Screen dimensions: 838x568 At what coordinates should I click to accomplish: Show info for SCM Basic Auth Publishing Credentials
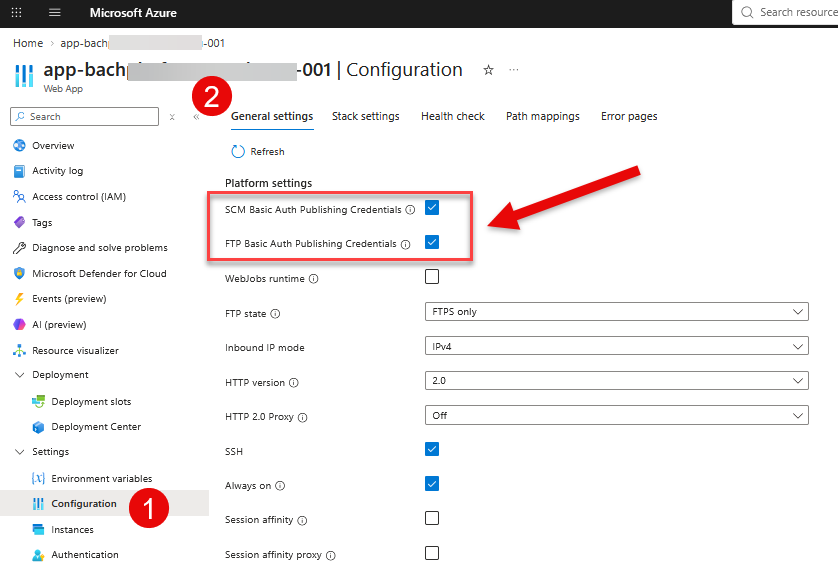[x=410, y=210]
